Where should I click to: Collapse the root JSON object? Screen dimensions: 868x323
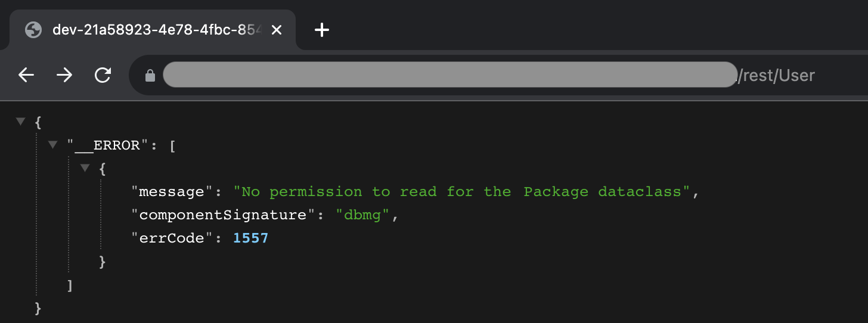pos(21,121)
